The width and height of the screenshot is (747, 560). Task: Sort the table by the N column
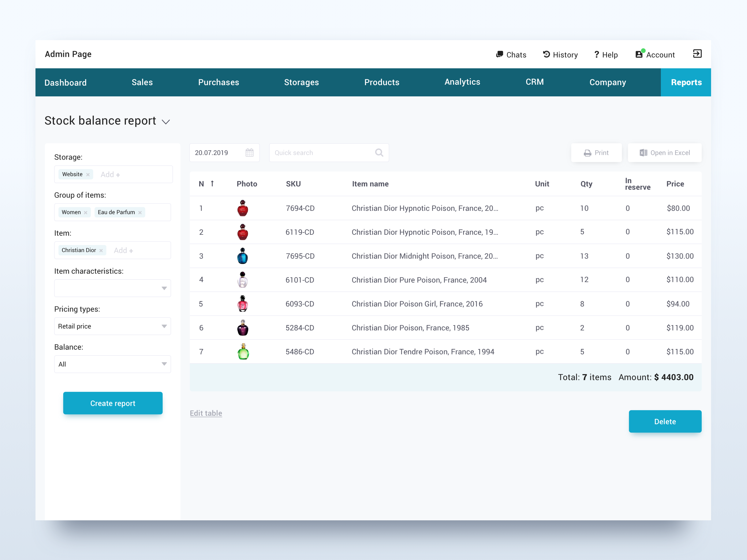tap(212, 184)
